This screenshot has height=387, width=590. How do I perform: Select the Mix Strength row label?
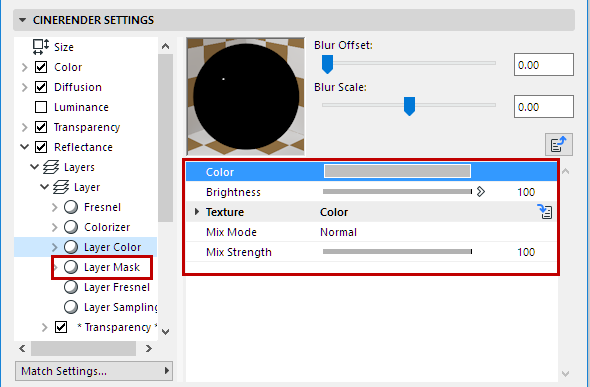239,252
